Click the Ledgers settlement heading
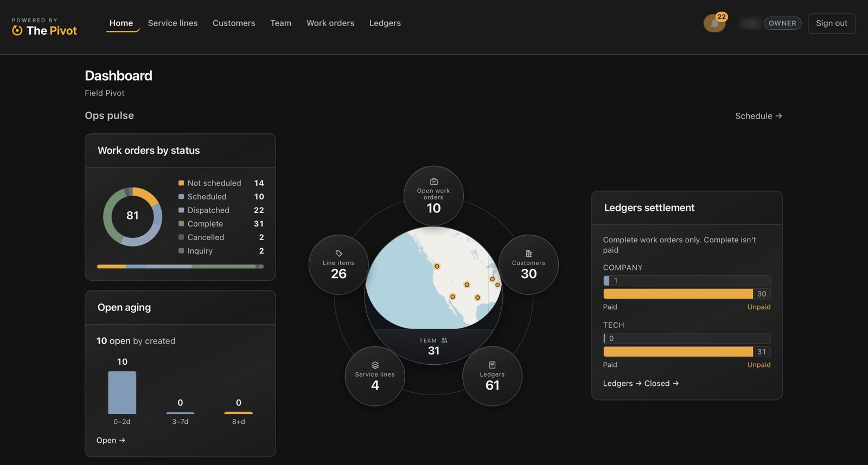 [x=649, y=208]
